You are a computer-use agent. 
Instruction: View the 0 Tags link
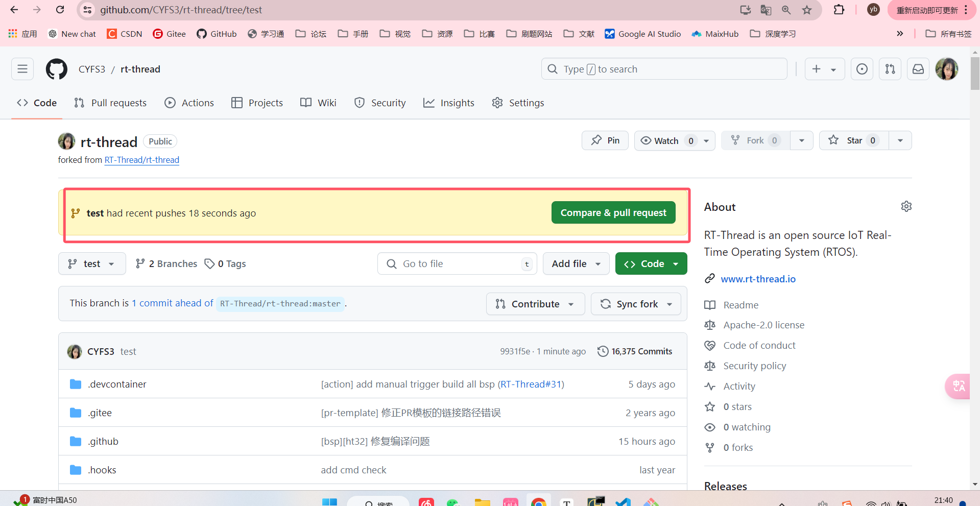[x=225, y=263]
